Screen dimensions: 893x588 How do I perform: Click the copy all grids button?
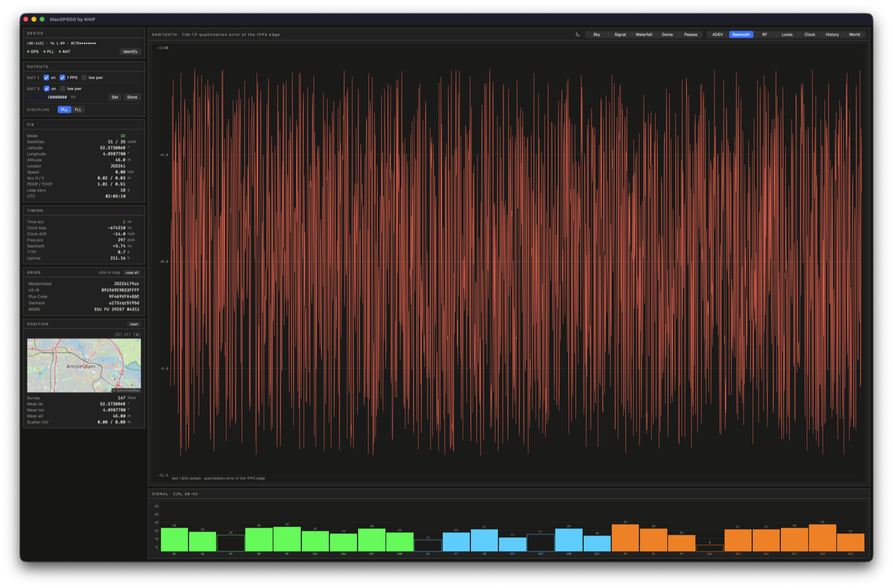(132, 273)
